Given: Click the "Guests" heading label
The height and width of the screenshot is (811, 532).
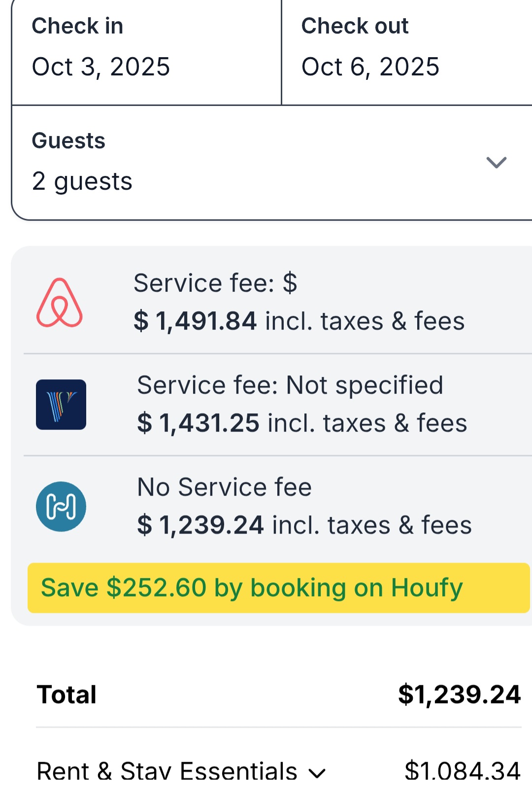Looking at the screenshot, I should tap(68, 141).
